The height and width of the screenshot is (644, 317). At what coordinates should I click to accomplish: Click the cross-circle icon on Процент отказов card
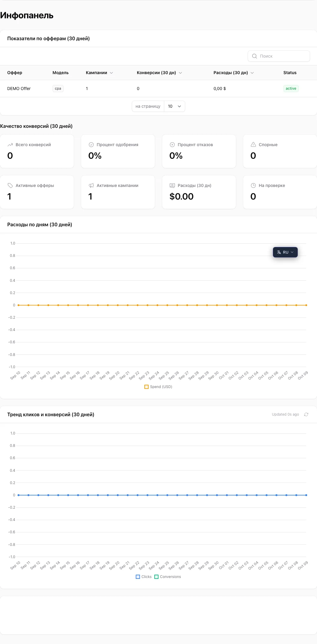pyautogui.click(x=172, y=145)
